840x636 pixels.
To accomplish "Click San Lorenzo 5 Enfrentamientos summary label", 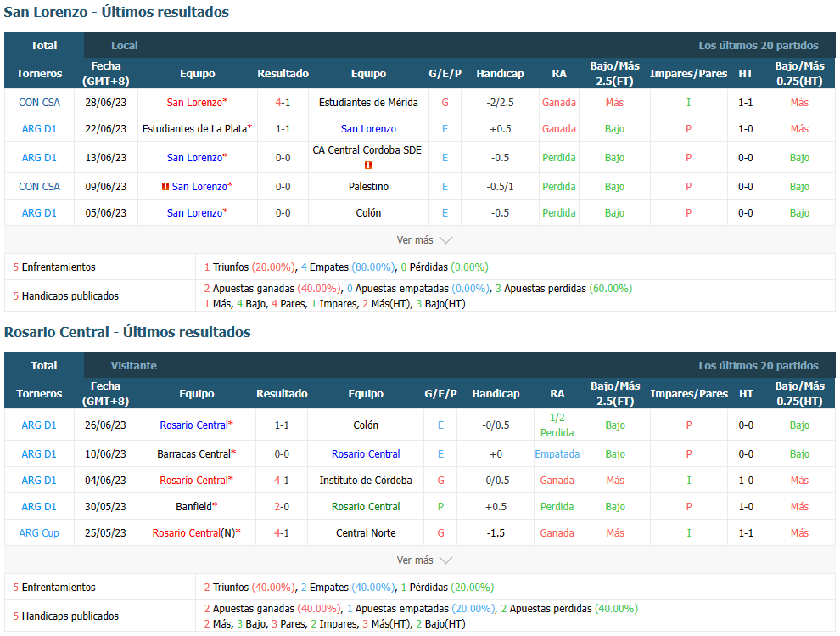I will [x=54, y=267].
